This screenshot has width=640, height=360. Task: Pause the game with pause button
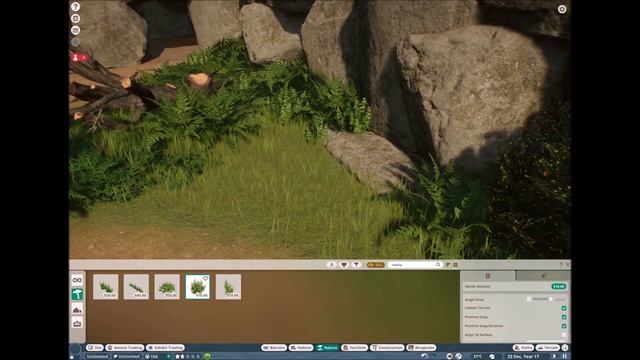565,356
